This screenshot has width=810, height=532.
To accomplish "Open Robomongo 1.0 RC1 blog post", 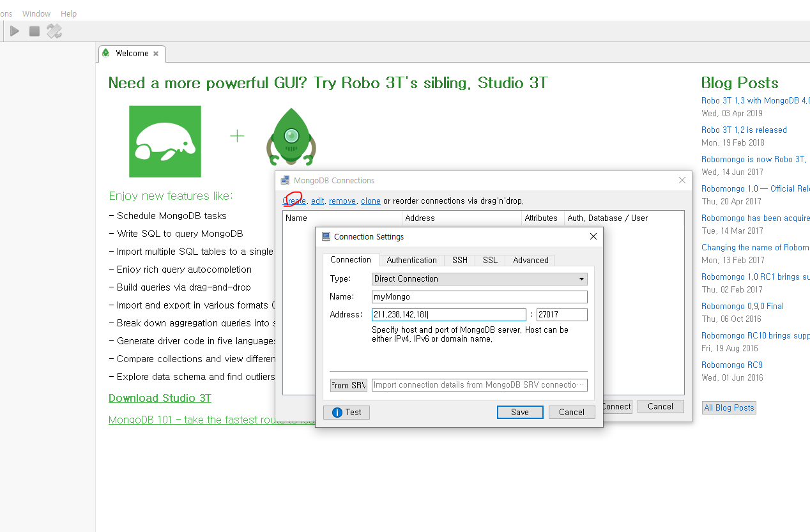I will point(756,277).
